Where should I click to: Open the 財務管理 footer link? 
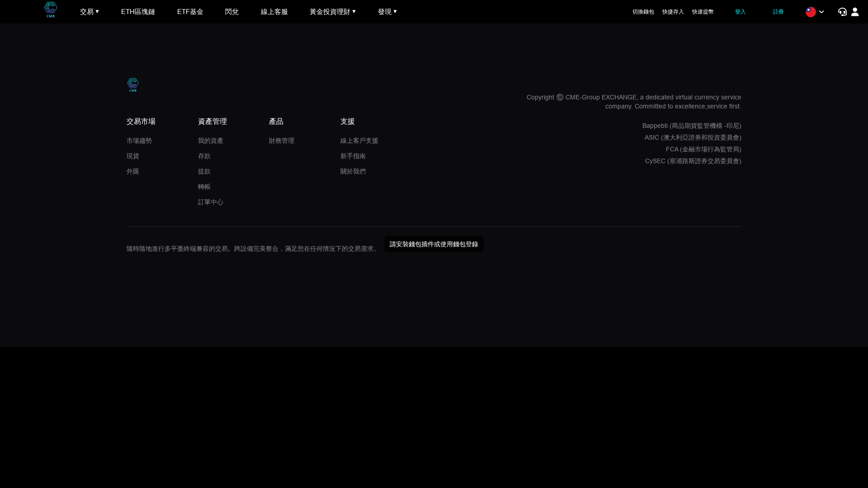282,141
